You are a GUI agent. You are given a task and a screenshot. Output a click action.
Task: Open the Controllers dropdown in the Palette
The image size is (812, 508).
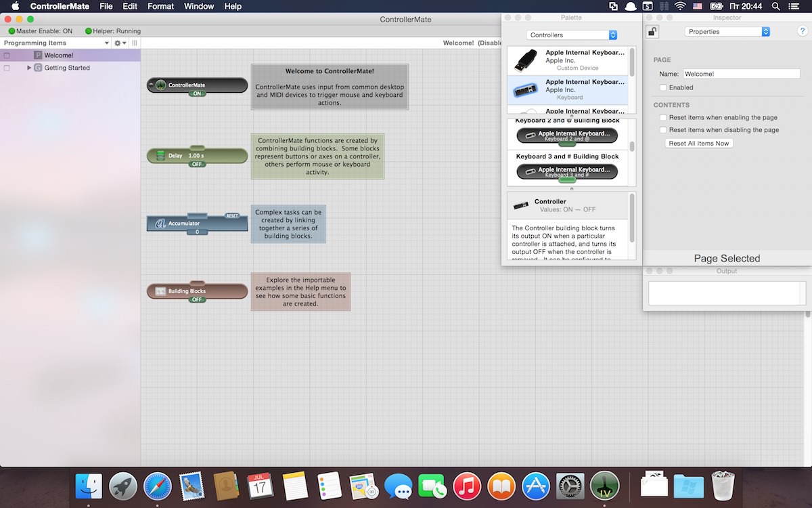[572, 35]
